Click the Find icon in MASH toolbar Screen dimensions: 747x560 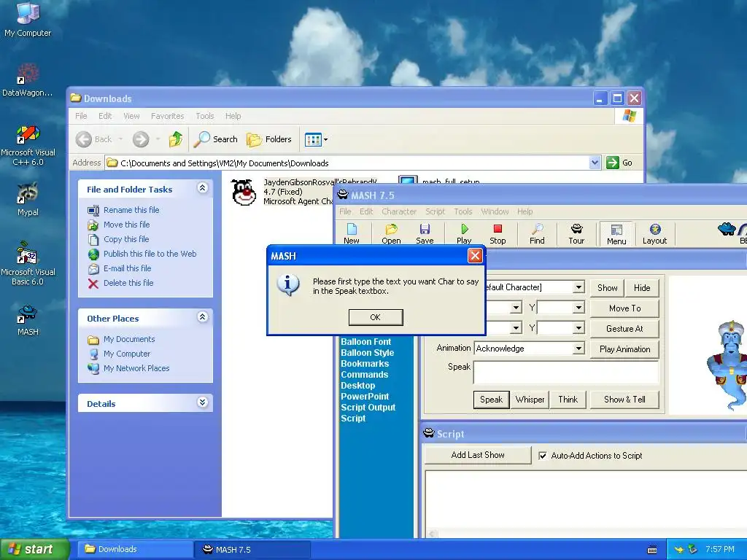[x=537, y=234]
